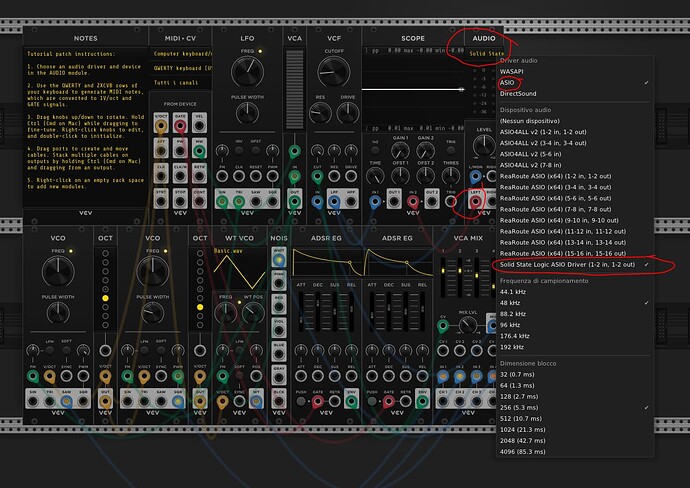Select the DirectSound audio driver option
This screenshot has width=690, height=488.
[x=574, y=93]
